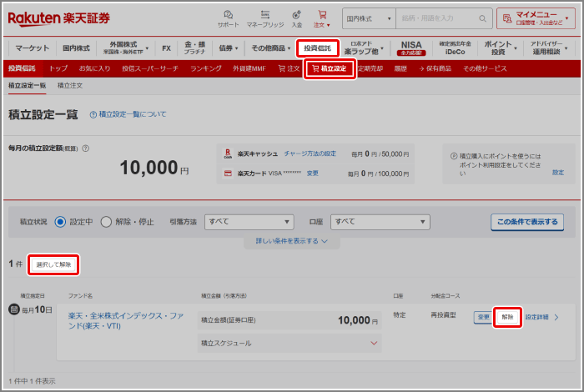The image size is (584, 392).
Task: Open the 設定詳細 link
Action: [542, 317]
